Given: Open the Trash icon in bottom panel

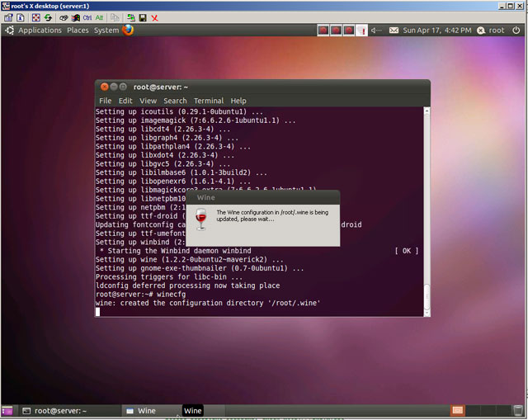Looking at the screenshot, I should click(x=518, y=411).
